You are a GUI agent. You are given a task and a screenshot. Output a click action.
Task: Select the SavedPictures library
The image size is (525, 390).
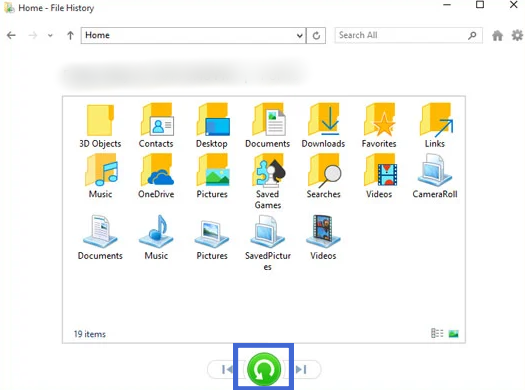click(268, 243)
